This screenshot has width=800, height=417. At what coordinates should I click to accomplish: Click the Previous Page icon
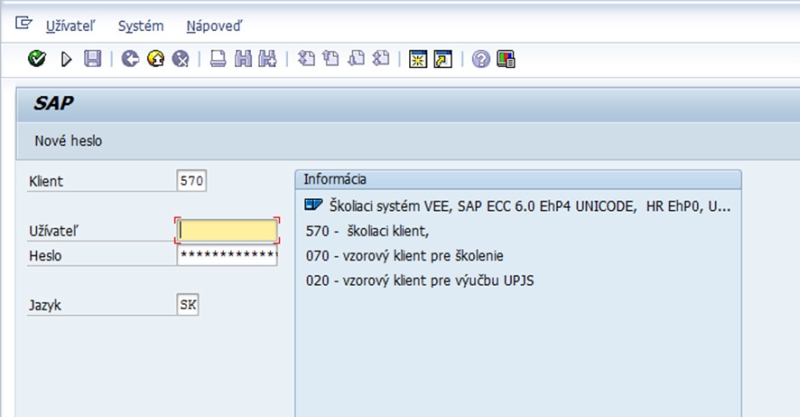point(331,59)
